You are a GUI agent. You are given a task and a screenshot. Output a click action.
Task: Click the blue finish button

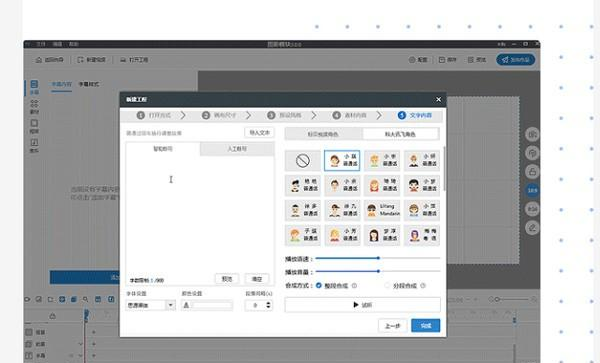[x=426, y=326]
